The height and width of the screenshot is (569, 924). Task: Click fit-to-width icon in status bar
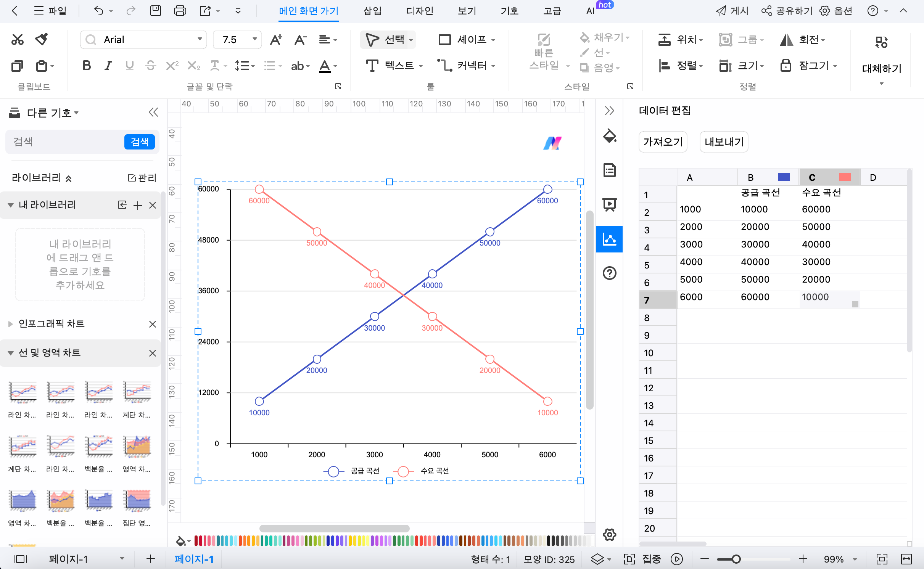point(906,559)
